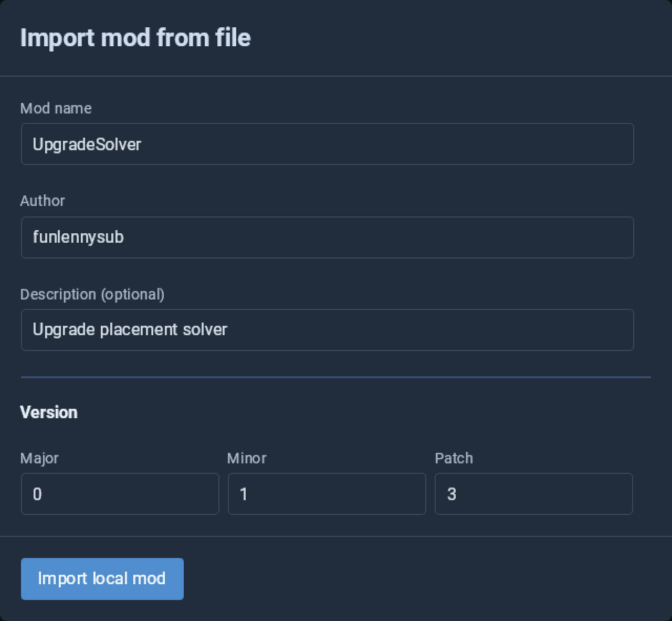The image size is (672, 621).
Task: Click the 'Author' field label
Action: [43, 201]
